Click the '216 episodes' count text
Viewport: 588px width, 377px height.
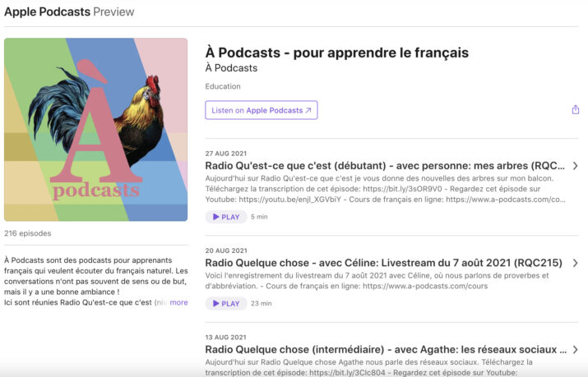(28, 233)
